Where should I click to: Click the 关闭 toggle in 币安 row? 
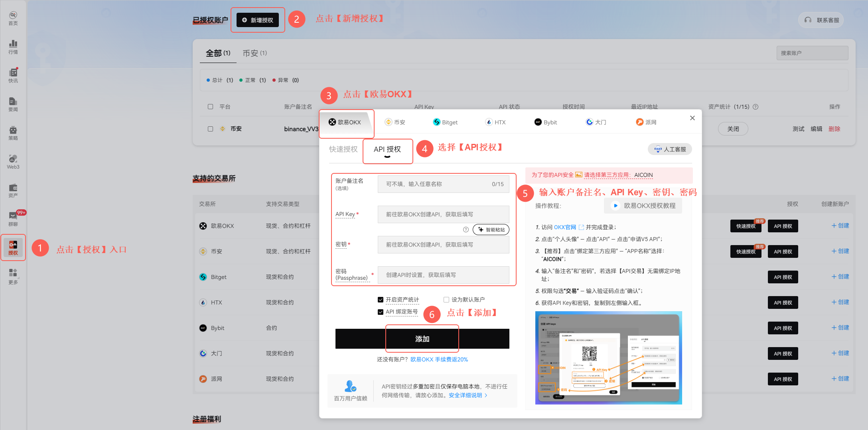point(733,129)
